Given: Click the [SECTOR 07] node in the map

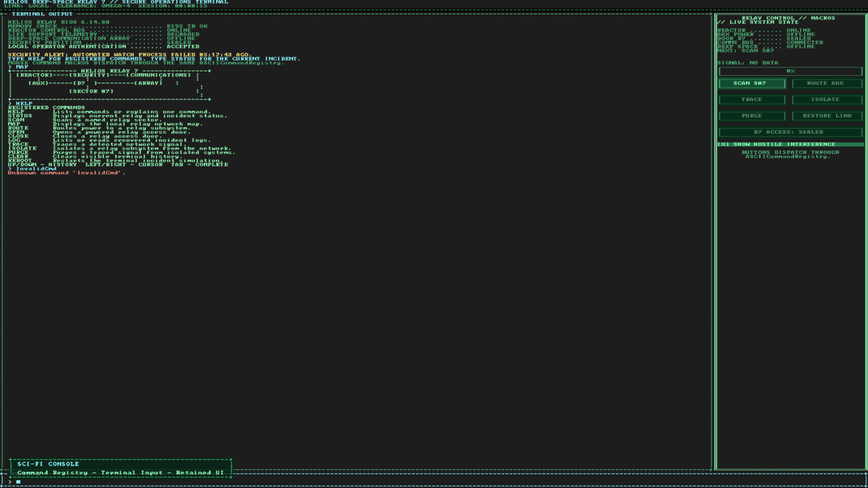Looking at the screenshot, I should (91, 91).
